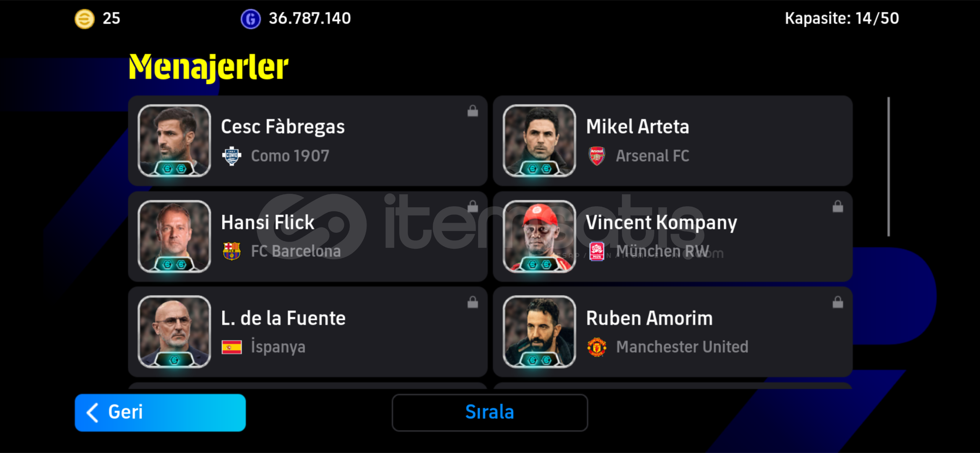This screenshot has height=453, width=980.
Task: Select the Como 1907 club badge
Action: coord(231,156)
